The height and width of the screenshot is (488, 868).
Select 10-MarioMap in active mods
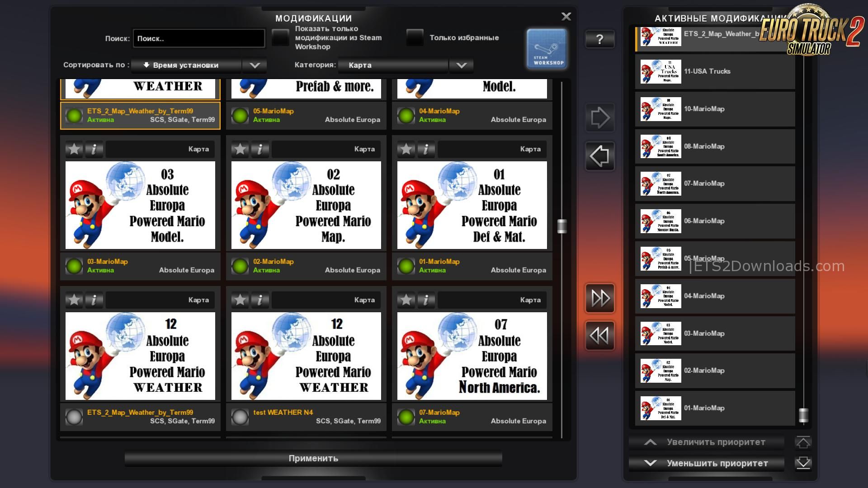coord(715,109)
